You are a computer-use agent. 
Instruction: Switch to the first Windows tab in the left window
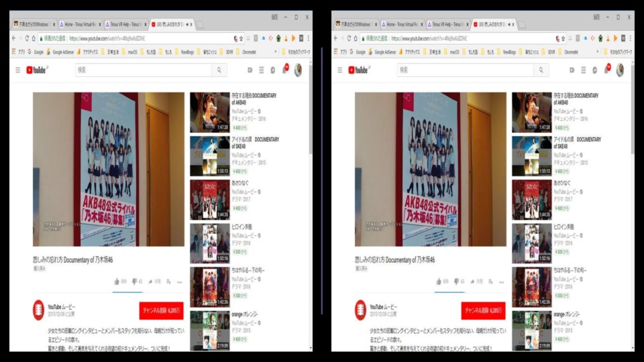[x=34, y=24]
